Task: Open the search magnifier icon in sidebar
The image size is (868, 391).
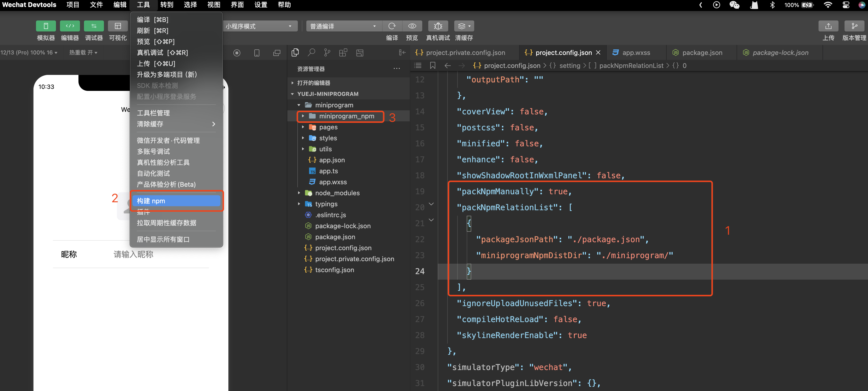Action: [311, 52]
